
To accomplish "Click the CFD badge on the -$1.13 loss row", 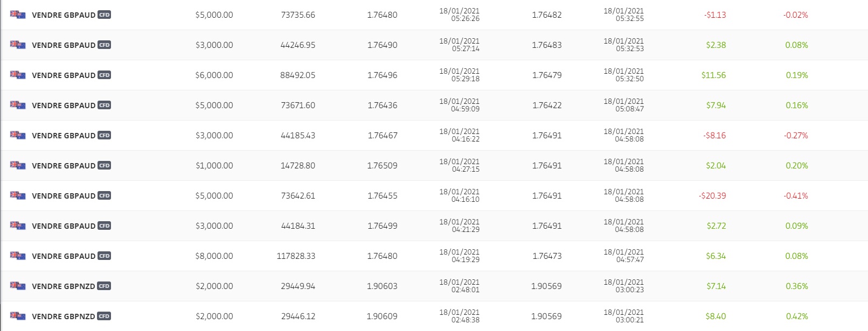I will 105,15.
